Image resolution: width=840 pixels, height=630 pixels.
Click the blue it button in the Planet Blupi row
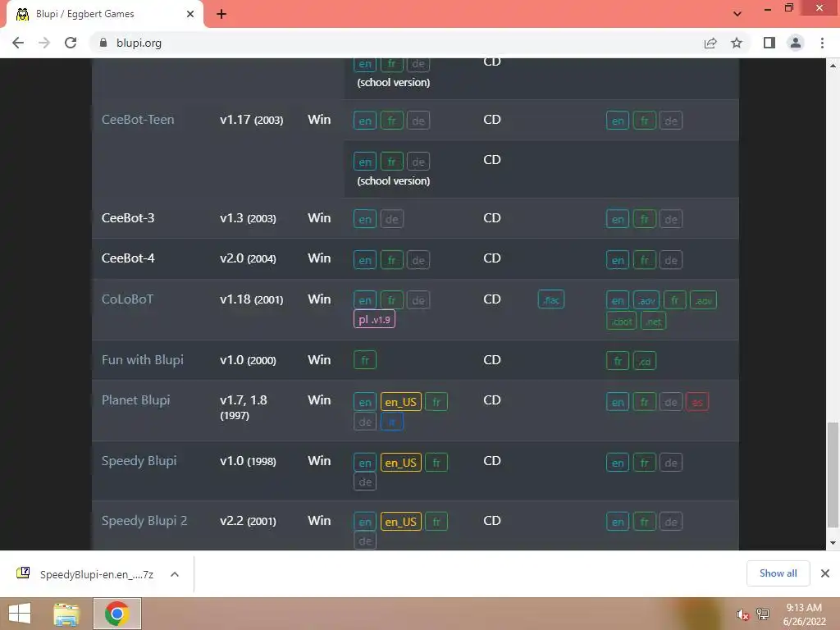[391, 422]
